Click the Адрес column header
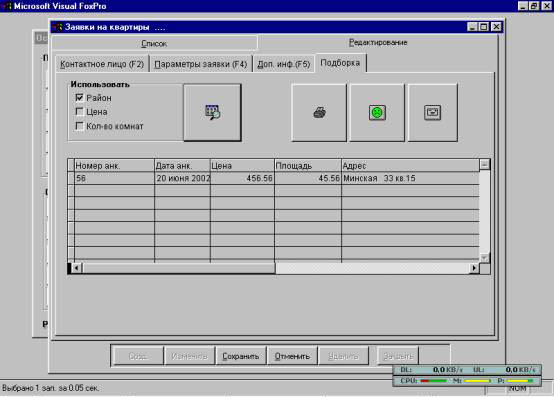The width and height of the screenshot is (554, 397). point(411,166)
